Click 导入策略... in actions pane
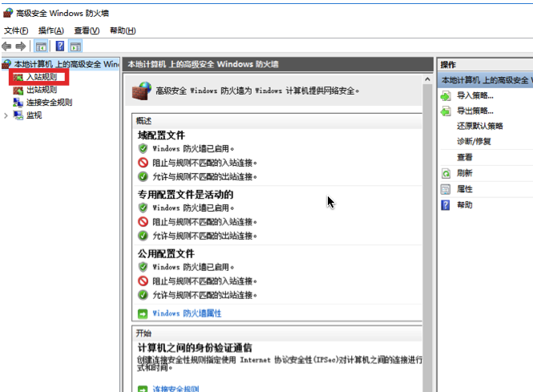 click(x=474, y=95)
